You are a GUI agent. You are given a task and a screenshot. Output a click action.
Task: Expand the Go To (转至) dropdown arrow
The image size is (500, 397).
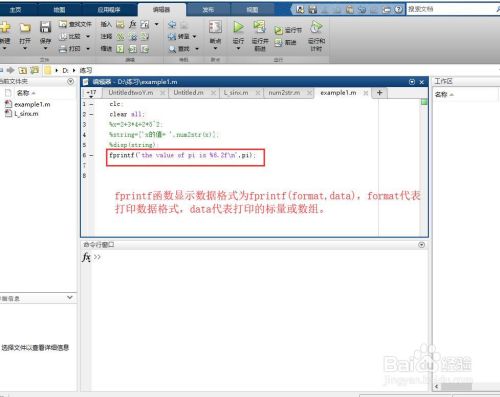point(194,36)
